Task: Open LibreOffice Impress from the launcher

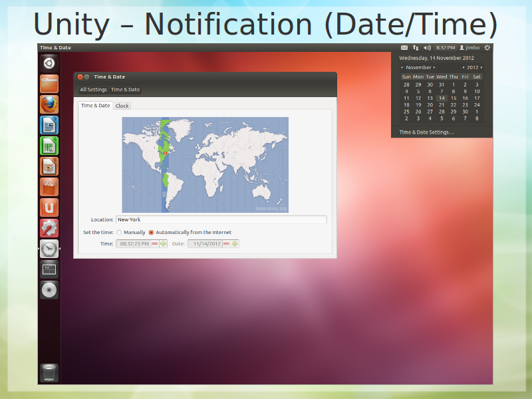Action: pos(49,167)
